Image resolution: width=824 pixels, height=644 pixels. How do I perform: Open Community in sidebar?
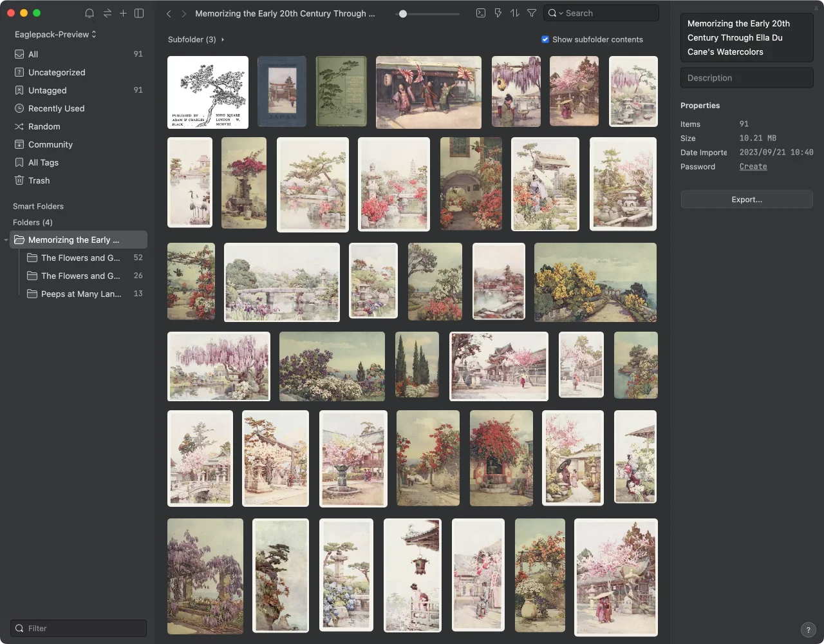point(79,144)
